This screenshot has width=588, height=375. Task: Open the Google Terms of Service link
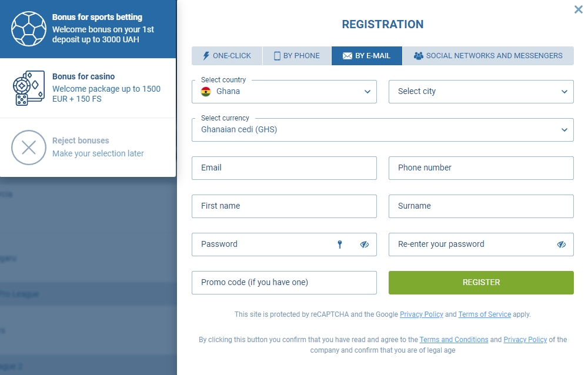(485, 314)
